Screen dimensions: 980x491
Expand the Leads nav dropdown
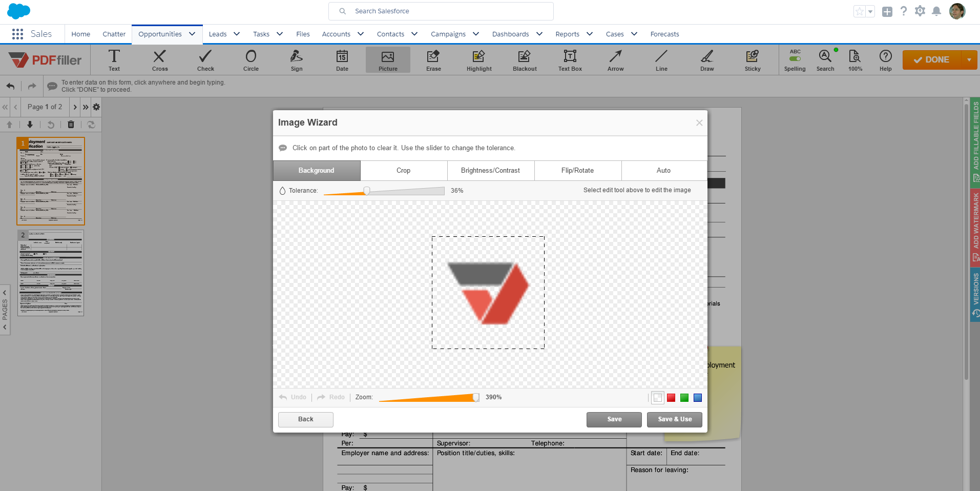[237, 34]
